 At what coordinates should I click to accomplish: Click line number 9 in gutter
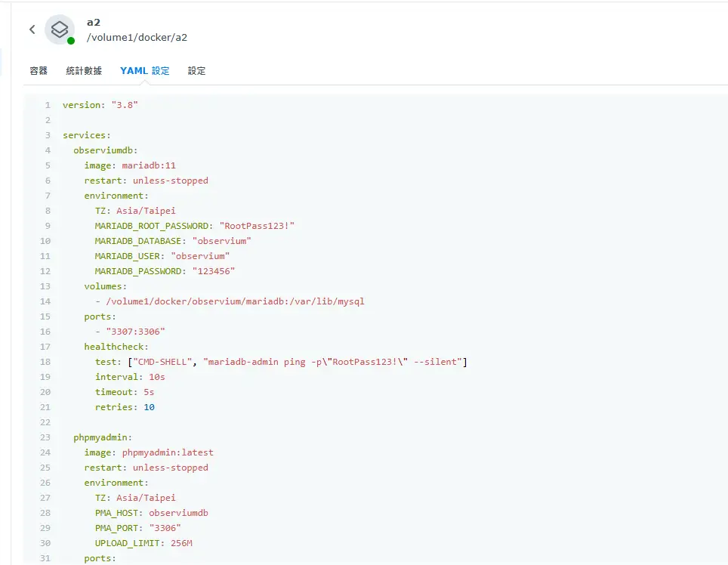[48, 226]
